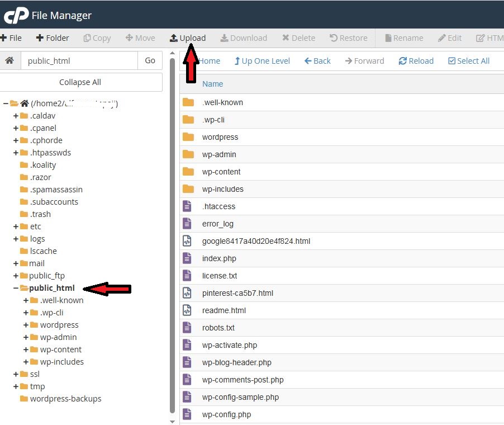Navigate Back in file manager
This screenshot has width=504, height=425.
(317, 61)
